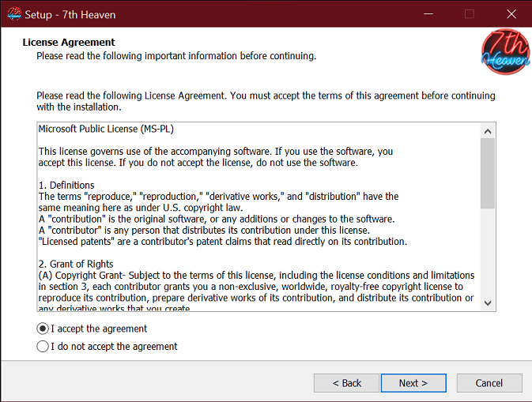Click the '2. Grant of Rights' heading
532x402 pixels.
76,264
